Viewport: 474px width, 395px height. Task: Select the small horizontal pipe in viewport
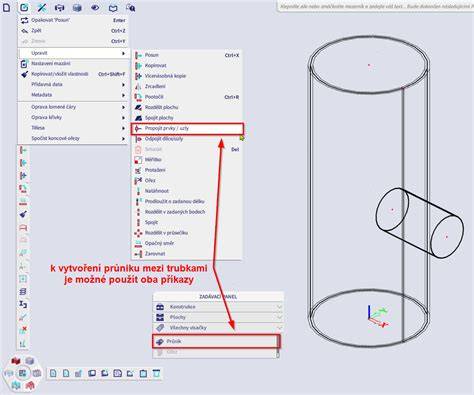(420, 223)
